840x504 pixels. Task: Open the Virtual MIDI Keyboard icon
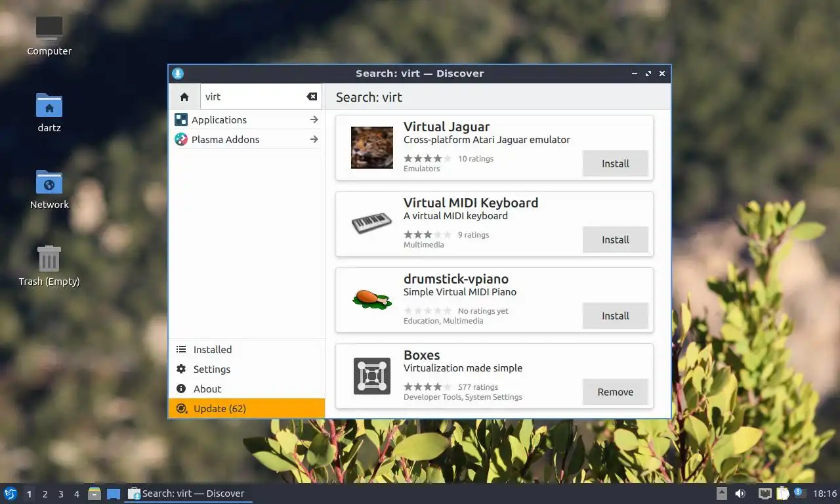point(372,224)
